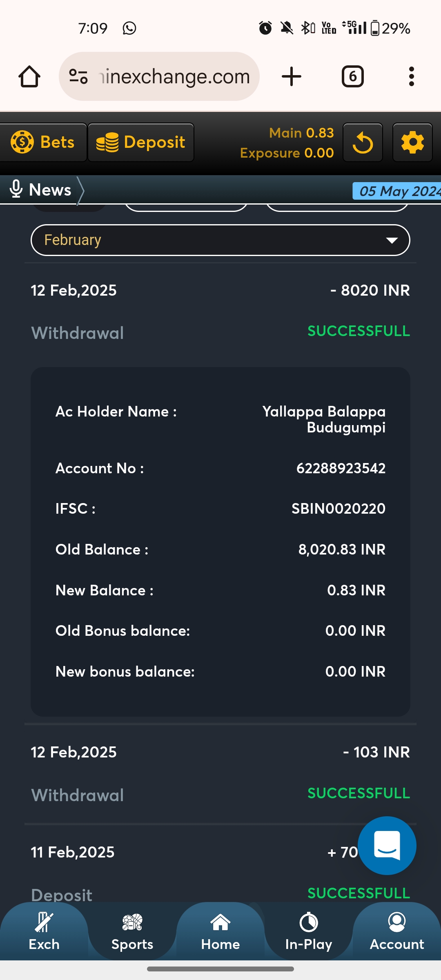Expand the 12 Feb 103 INR withdrawal
Viewport: 441px width, 980px height.
pos(220,773)
